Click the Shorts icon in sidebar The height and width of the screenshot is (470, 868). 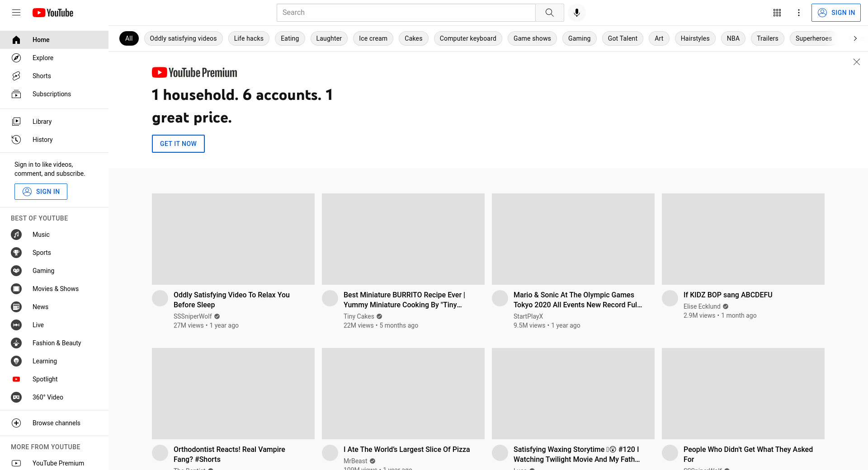click(x=16, y=76)
